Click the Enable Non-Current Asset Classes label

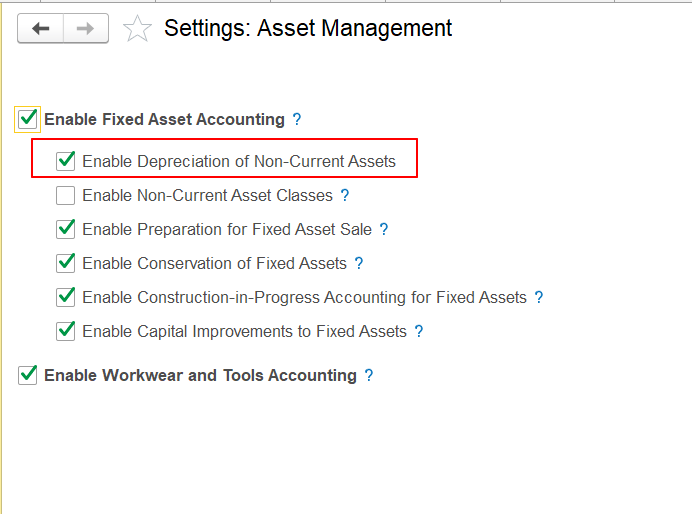[x=208, y=196]
